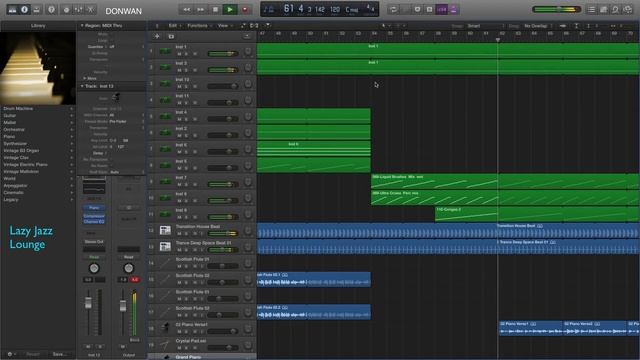Click the Inst 12 track pan knob
This screenshot has height=360, width=640.
248,84
